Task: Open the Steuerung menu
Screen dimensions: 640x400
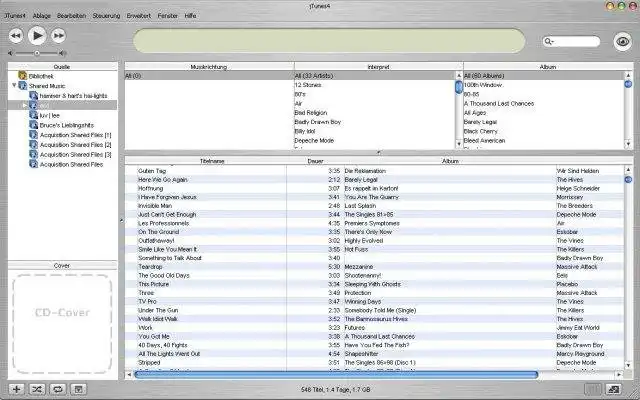Action: point(106,16)
